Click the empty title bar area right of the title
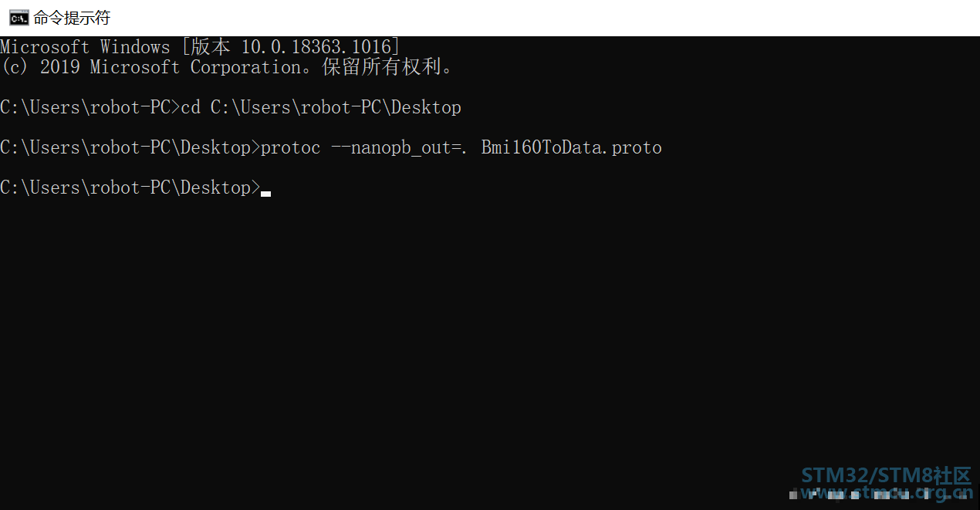Viewport: 980px width, 510px height. (x=540, y=18)
